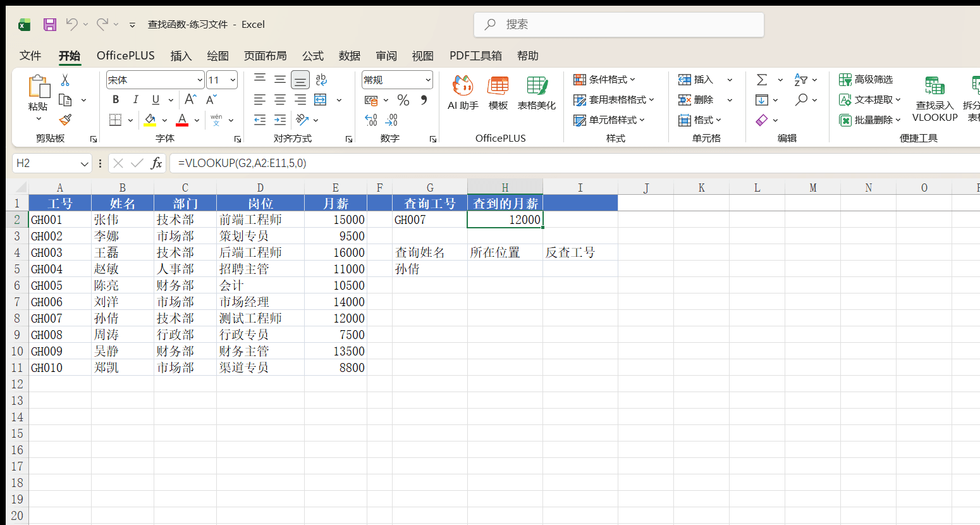Image resolution: width=980 pixels, height=525 pixels.
Task: Apply comma style number format
Action: (x=424, y=100)
